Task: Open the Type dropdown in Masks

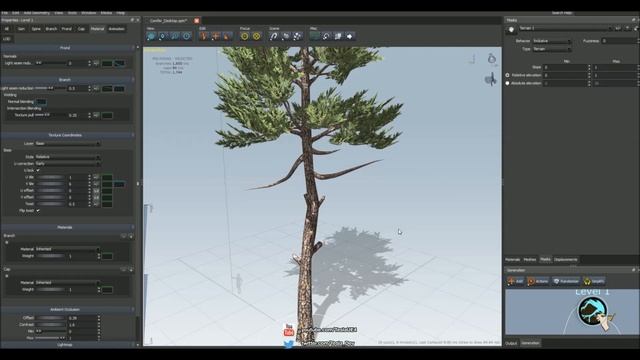Action: [x=552, y=49]
